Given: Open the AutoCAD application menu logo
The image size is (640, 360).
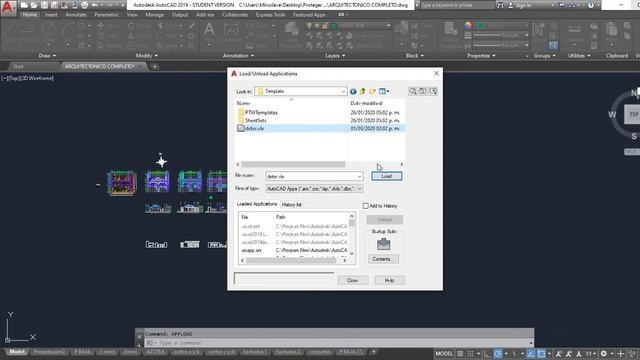Looking at the screenshot, I should [x=7, y=7].
